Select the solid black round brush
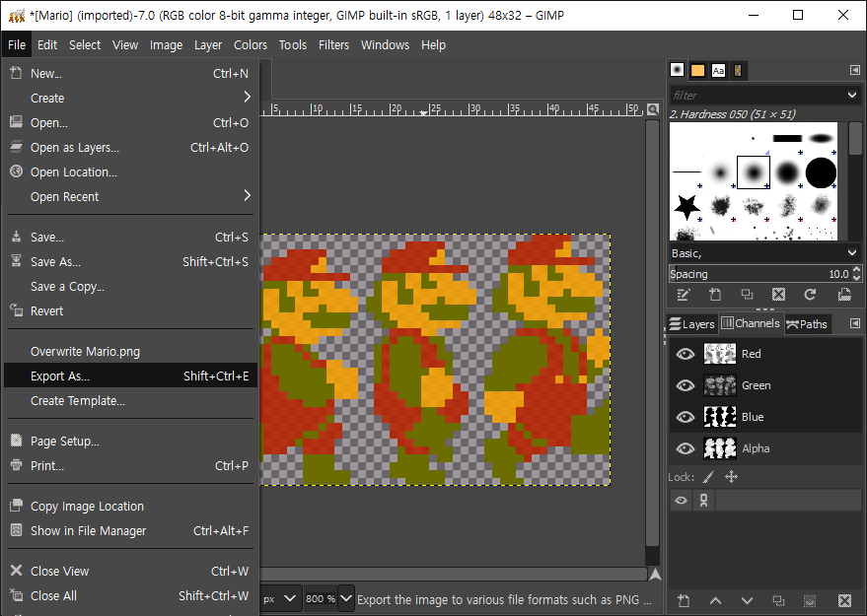This screenshot has height=616, width=867. tap(821, 172)
